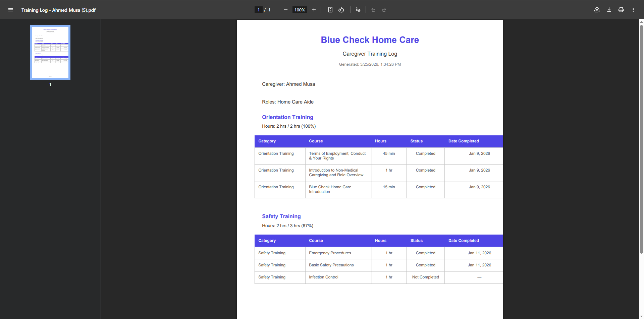Click the zoom in plus button

click(314, 10)
